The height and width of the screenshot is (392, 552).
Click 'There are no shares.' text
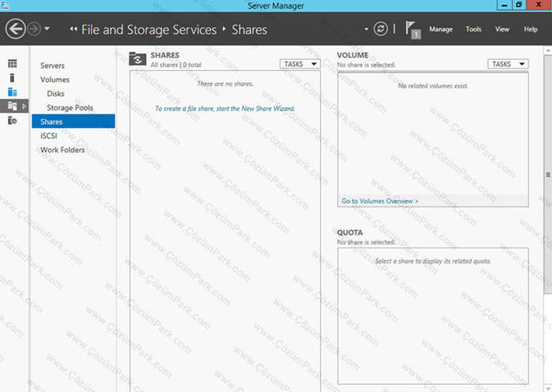[225, 84]
